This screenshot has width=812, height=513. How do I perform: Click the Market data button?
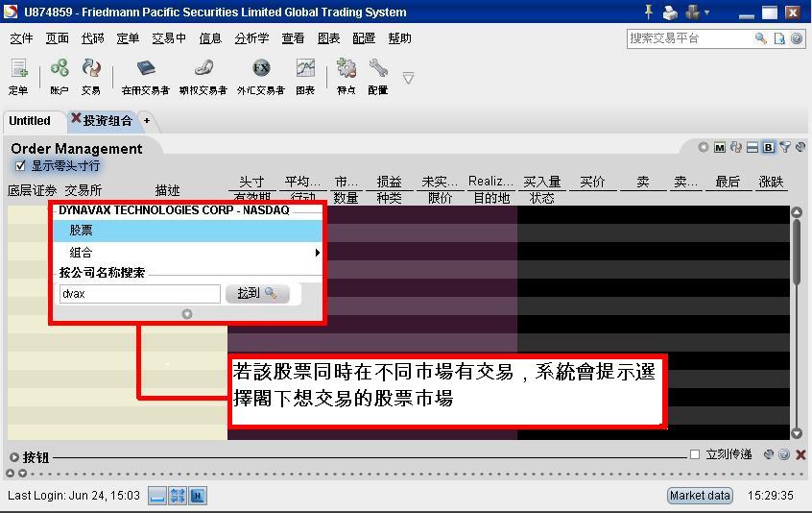(700, 496)
